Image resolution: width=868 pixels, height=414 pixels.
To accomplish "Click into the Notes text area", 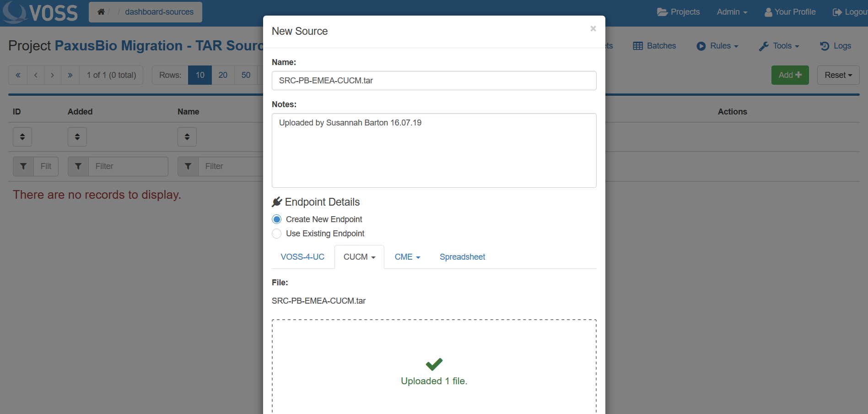I will click(x=434, y=150).
